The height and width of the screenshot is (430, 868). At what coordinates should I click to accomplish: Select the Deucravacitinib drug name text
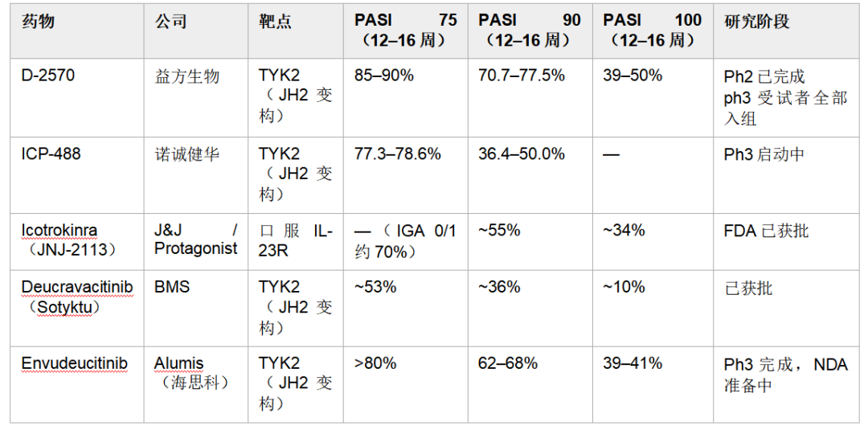pos(77,287)
